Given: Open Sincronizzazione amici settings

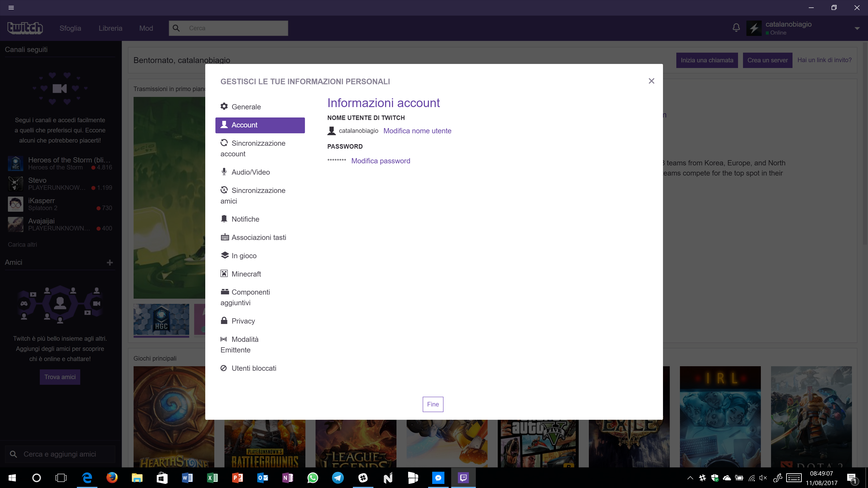Looking at the screenshot, I should point(260,195).
